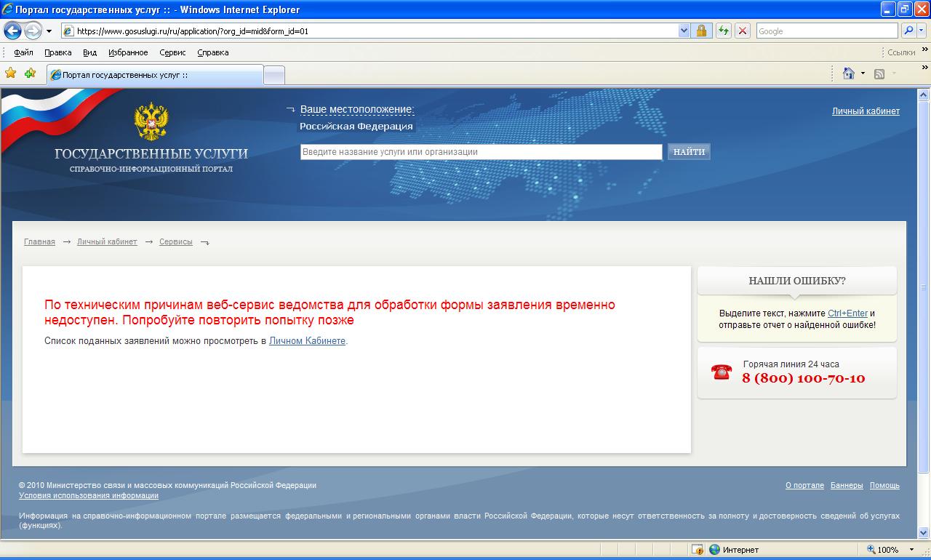
Task: Open the Сервис menu
Action: (x=172, y=52)
